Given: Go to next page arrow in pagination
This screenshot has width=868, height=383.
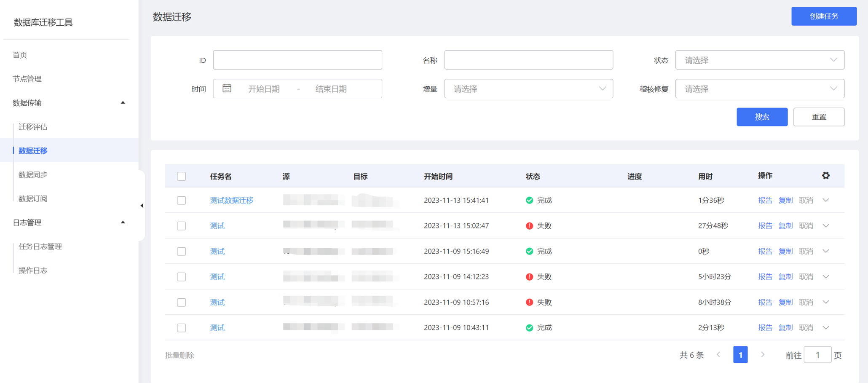Looking at the screenshot, I should tap(762, 355).
